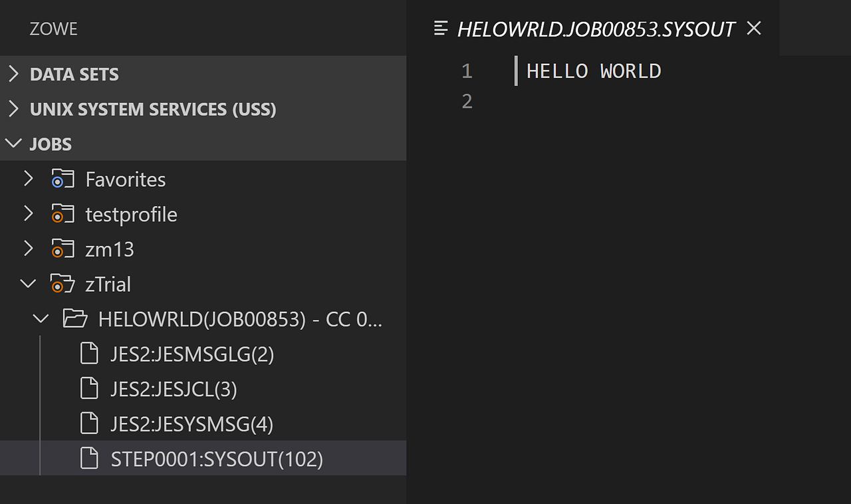Click the zTrial open-folder profile icon
851x504 pixels.
click(x=62, y=285)
